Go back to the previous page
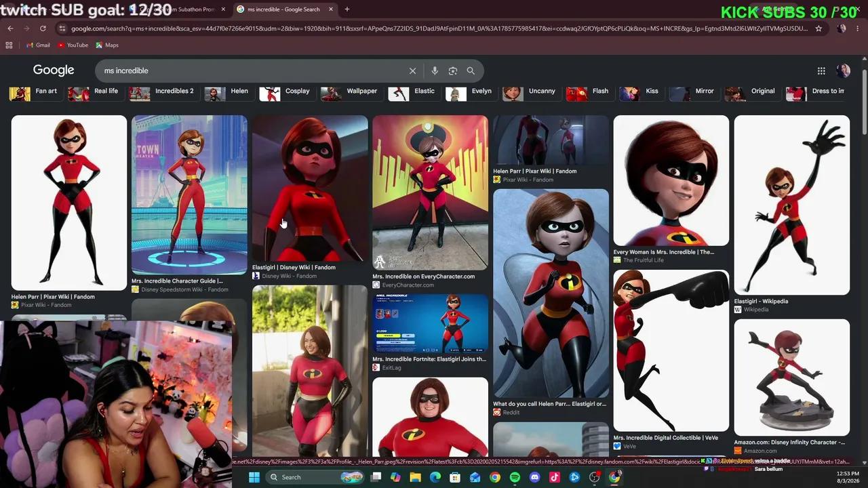Image resolution: width=868 pixels, height=488 pixels. tap(10, 28)
